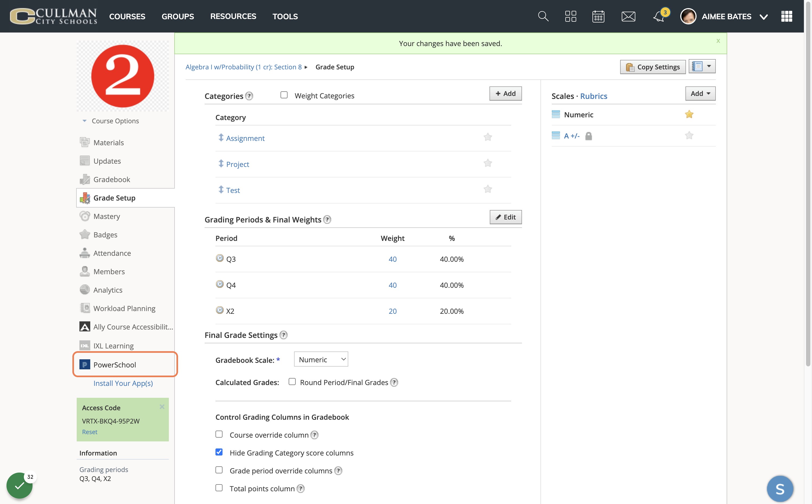Open the app launcher grid icon

tap(786, 16)
